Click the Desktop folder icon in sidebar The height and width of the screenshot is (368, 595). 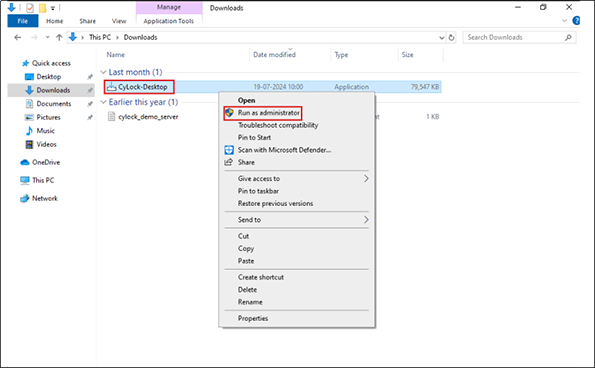pyautogui.click(x=29, y=77)
